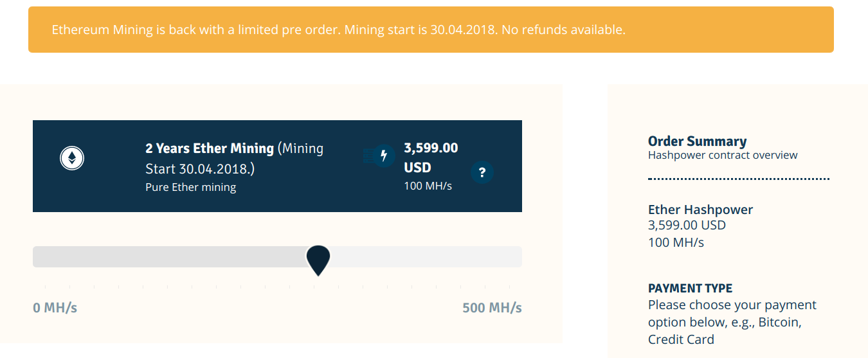This screenshot has width=868, height=358.
Task: Click the Ethereum logo icon in the contract card
Action: [72, 158]
